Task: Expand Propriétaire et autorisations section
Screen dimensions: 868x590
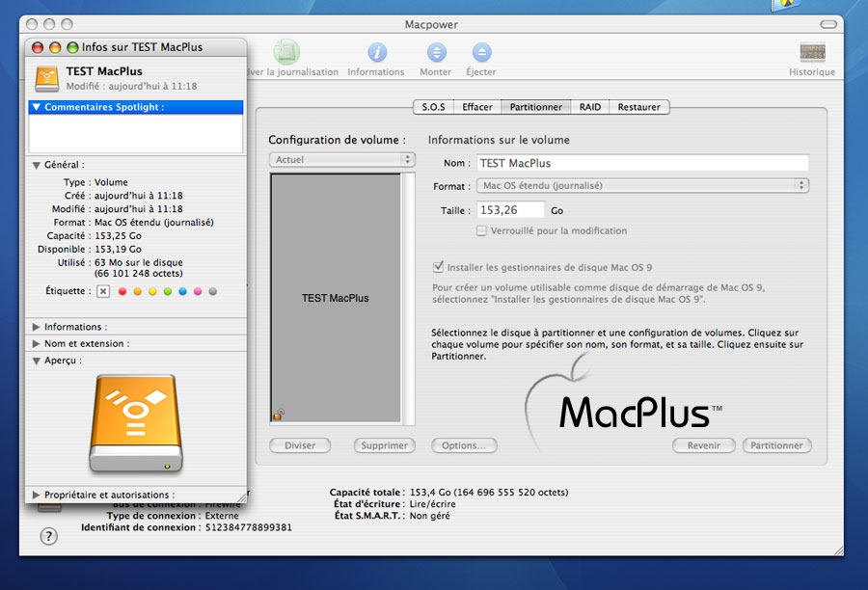Action: point(37,495)
